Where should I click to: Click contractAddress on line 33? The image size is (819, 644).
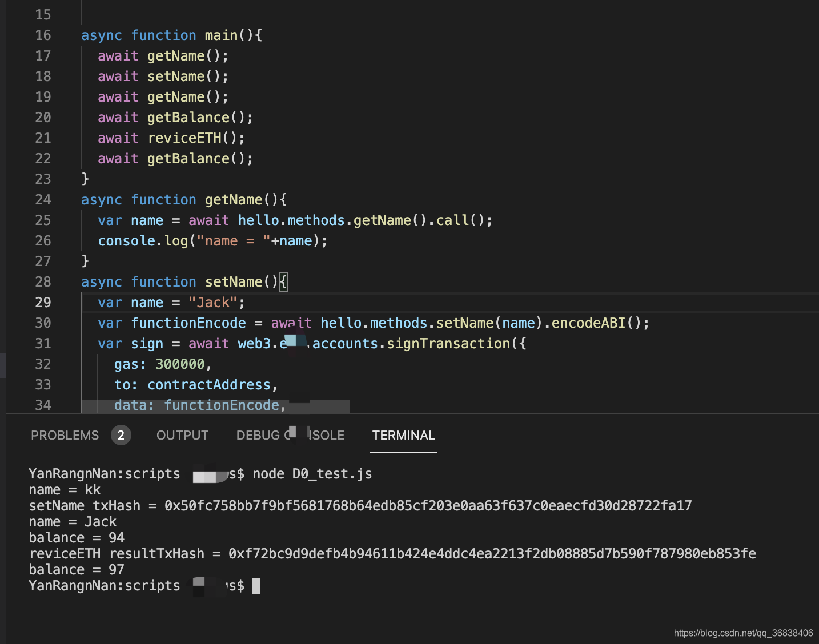coord(209,384)
